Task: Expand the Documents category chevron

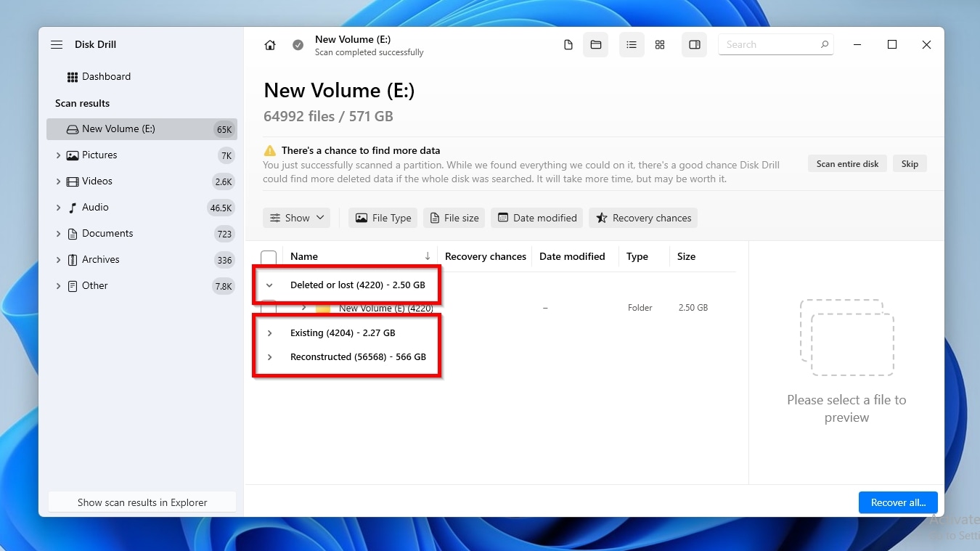Action: [58, 234]
